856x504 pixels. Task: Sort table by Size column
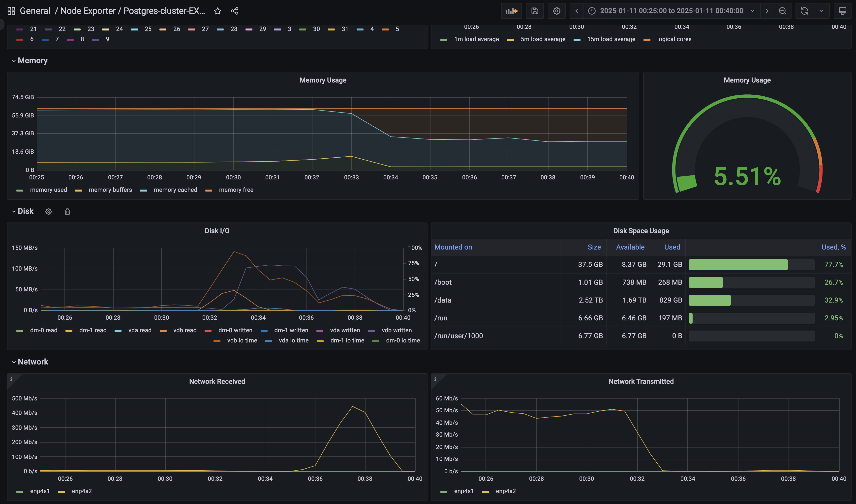594,247
